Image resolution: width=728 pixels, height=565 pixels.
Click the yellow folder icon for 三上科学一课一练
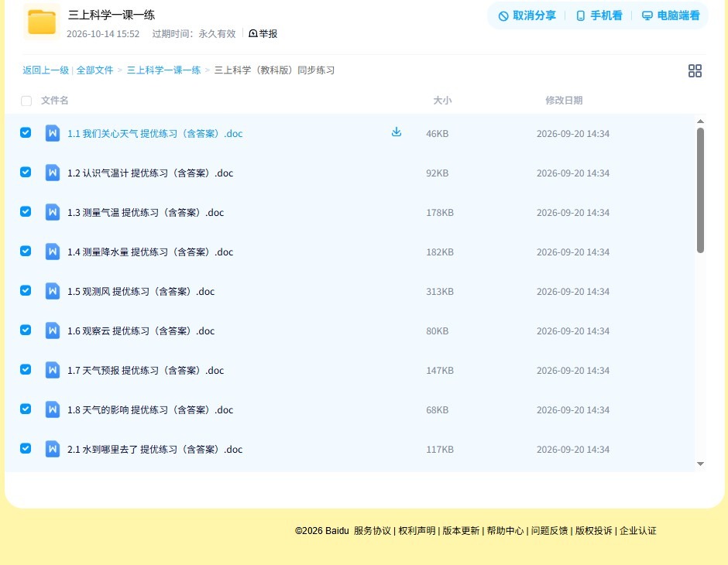click(x=42, y=22)
